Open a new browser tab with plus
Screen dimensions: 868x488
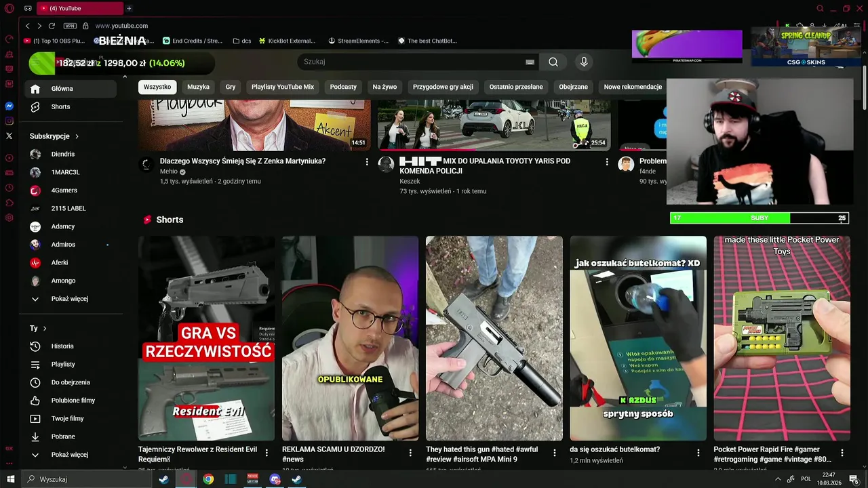coord(129,8)
